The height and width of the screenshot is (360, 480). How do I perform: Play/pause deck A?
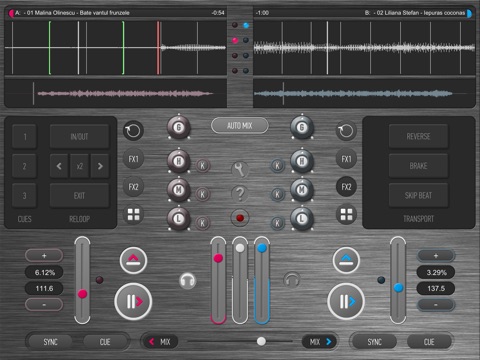133,302
